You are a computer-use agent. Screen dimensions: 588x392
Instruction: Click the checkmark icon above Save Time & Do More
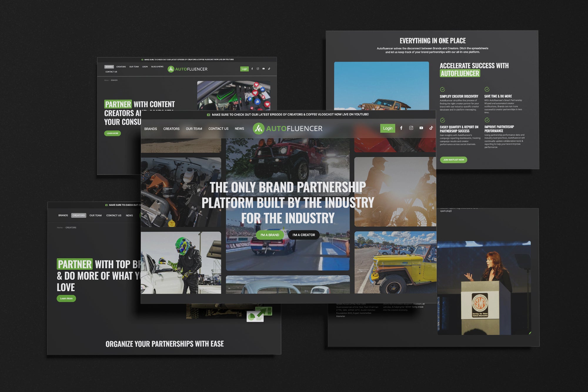coord(487,89)
